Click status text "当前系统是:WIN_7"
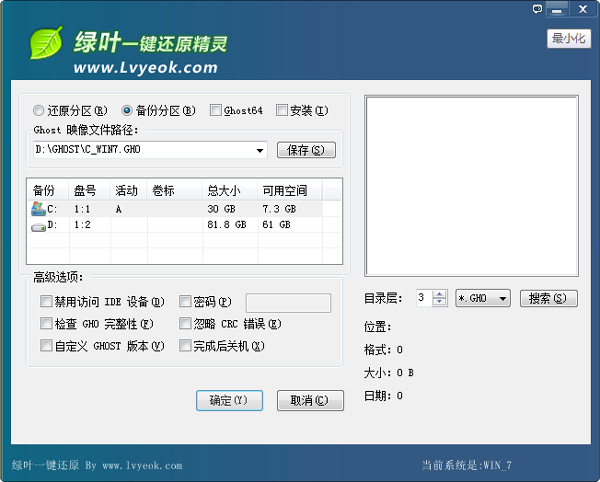Viewport: 600px width, 482px height. pyautogui.click(x=466, y=466)
